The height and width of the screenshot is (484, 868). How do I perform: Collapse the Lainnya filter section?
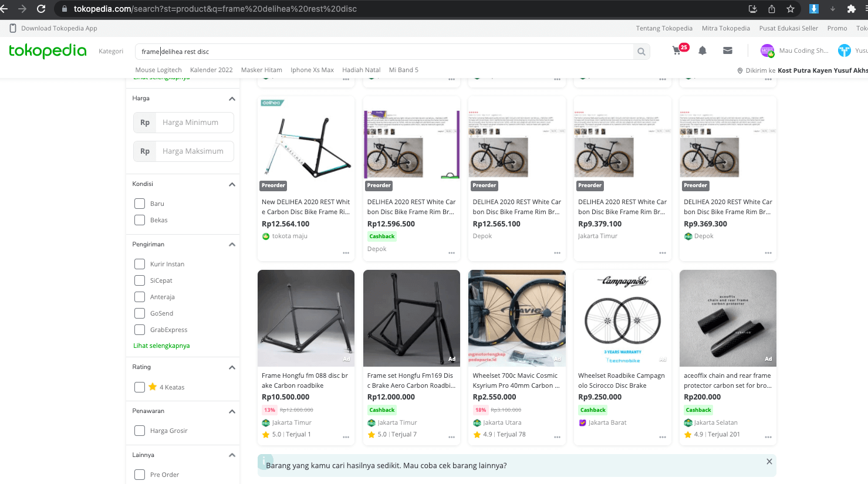[x=232, y=455]
